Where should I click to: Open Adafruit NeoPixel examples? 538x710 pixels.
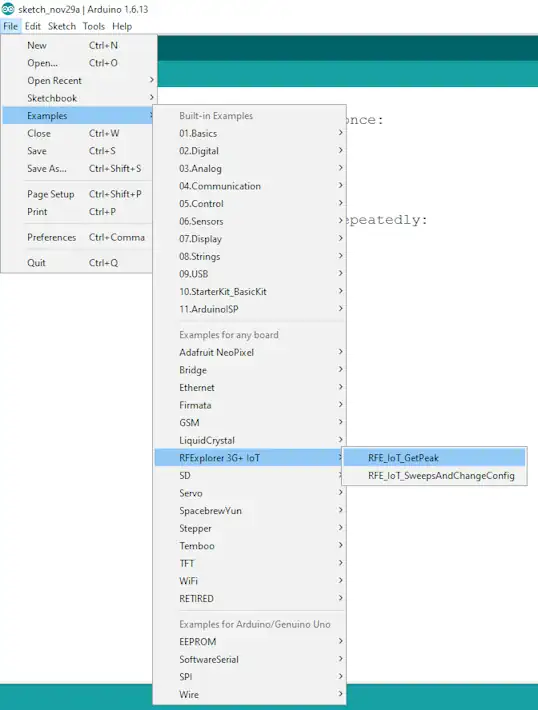pos(250,352)
